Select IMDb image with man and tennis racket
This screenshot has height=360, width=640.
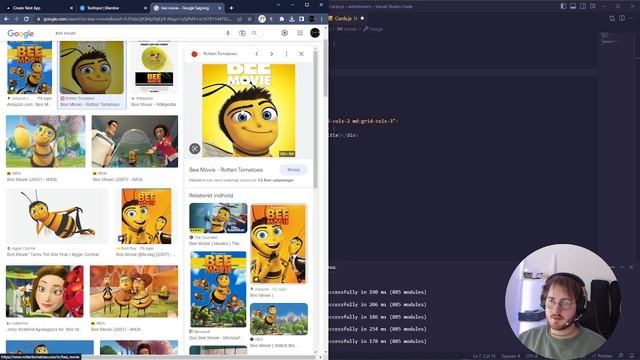point(135,141)
